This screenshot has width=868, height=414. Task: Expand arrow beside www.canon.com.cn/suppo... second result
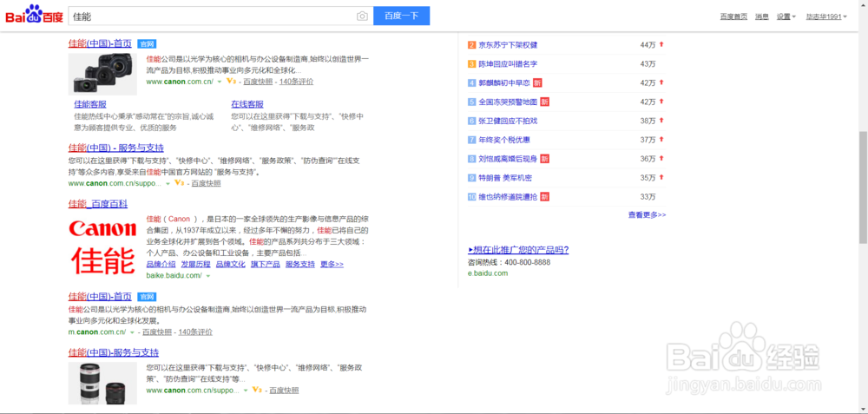[168, 183]
